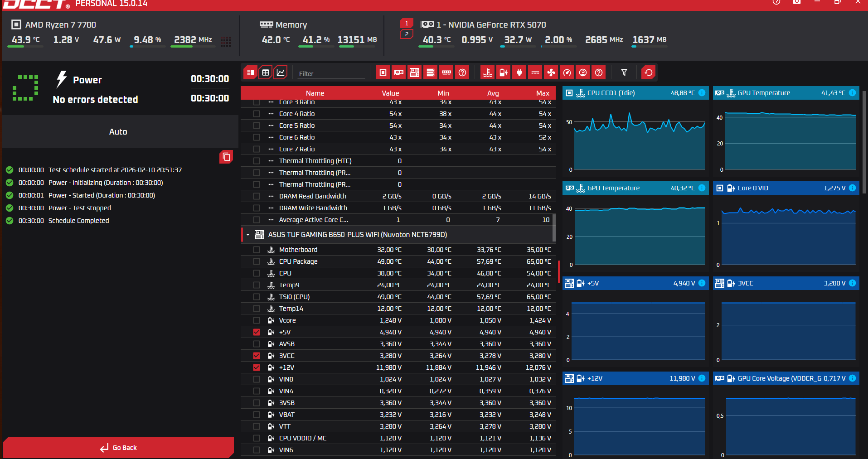This screenshot has height=459, width=868.
Task: Check the Core 4 Ratio checkbox
Action: [x=257, y=114]
